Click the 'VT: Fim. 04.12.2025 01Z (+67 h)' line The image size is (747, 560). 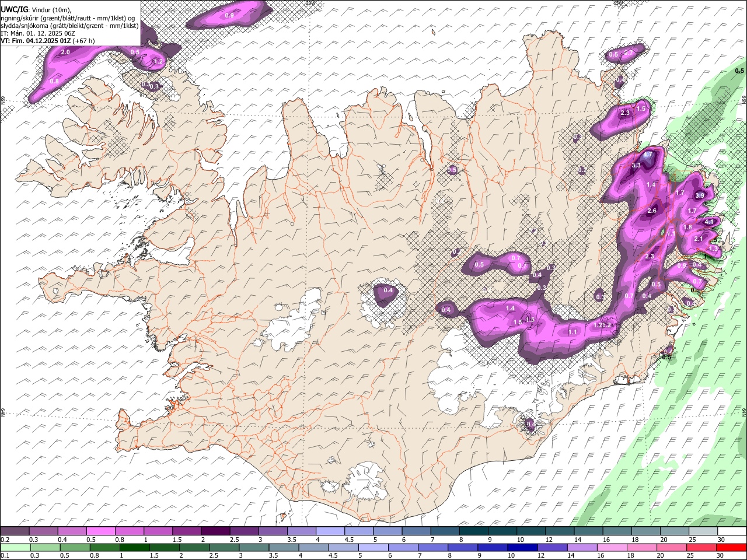48,41
